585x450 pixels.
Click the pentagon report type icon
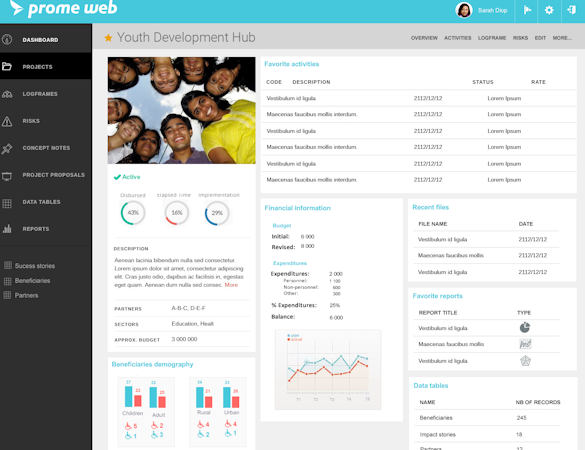pyautogui.click(x=525, y=361)
